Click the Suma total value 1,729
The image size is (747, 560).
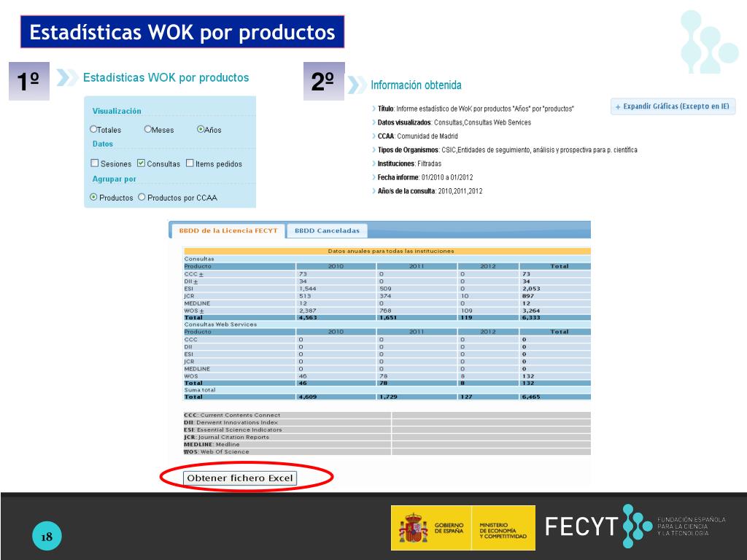point(388,397)
